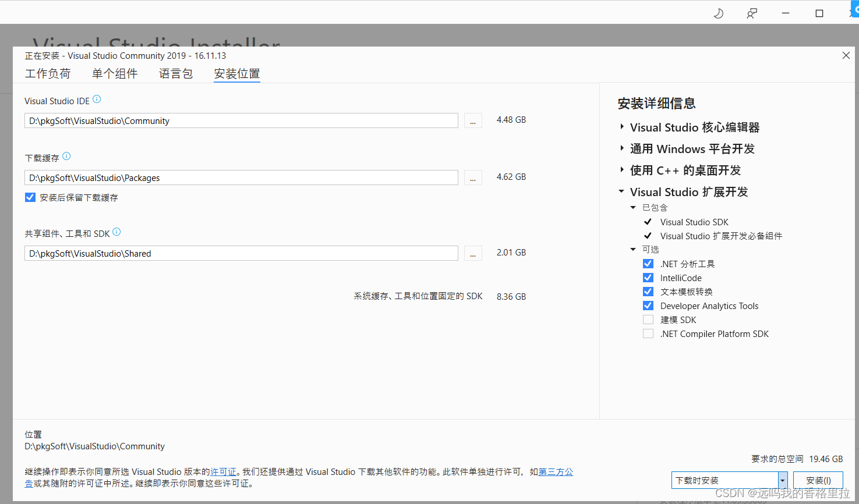
Task: Collapse Visual Studio 扩展开发 section
Action: pyautogui.click(x=621, y=191)
